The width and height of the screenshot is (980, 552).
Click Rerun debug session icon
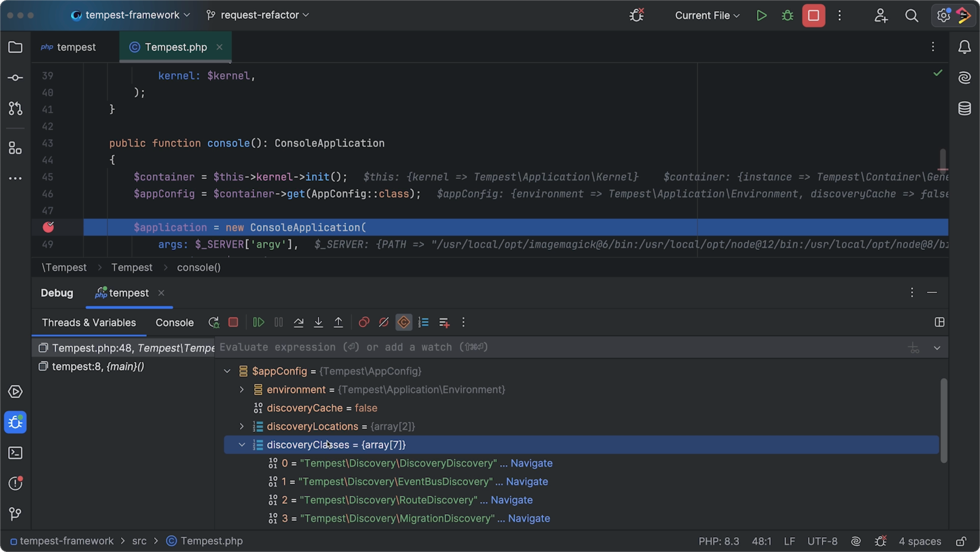coord(214,322)
